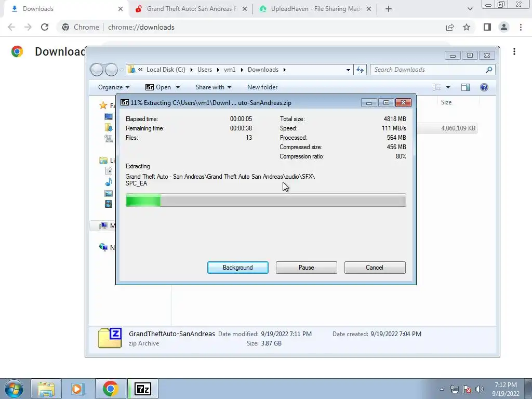Select Libraries in navigation pane
Viewport: 532px width, 399px height.
coord(103,160)
